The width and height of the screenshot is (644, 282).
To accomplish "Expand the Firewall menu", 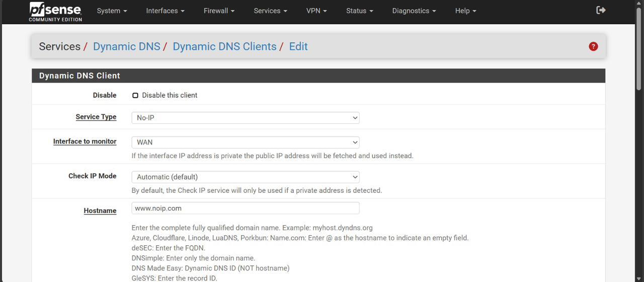I will (219, 11).
